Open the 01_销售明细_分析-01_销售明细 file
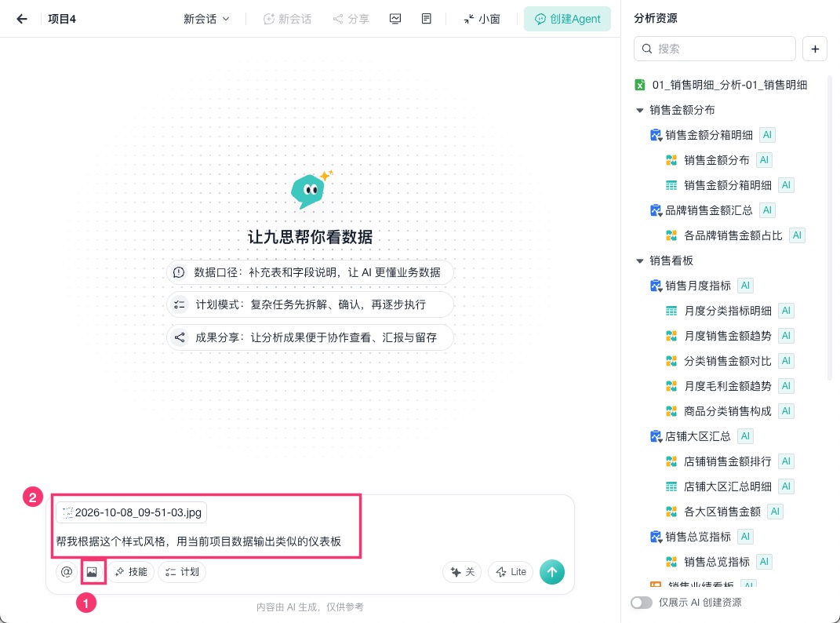This screenshot has width=840, height=623. click(721, 85)
